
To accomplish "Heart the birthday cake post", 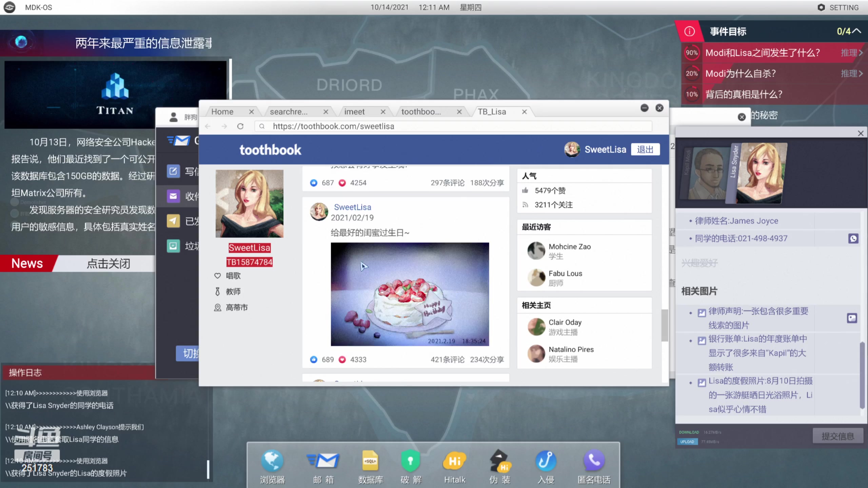I will tap(342, 360).
